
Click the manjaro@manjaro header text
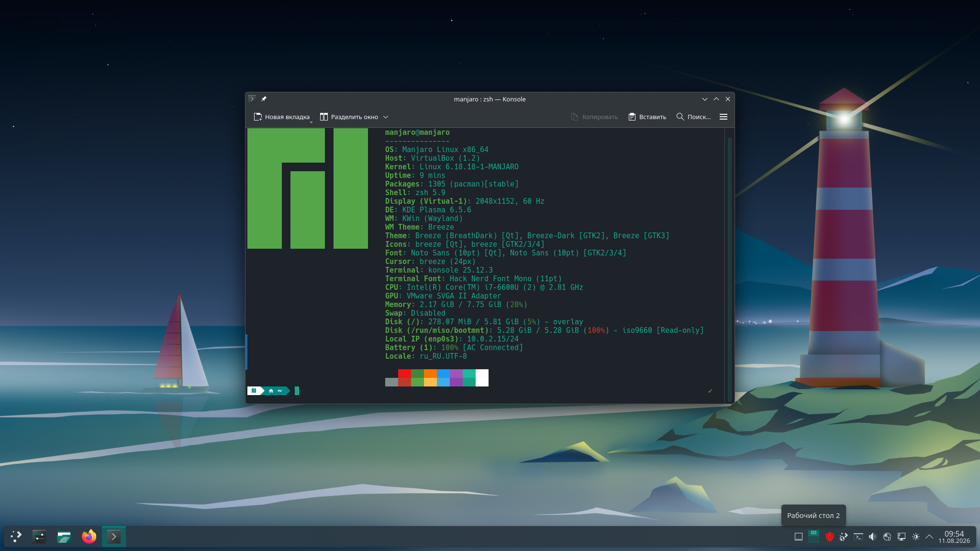pyautogui.click(x=417, y=132)
